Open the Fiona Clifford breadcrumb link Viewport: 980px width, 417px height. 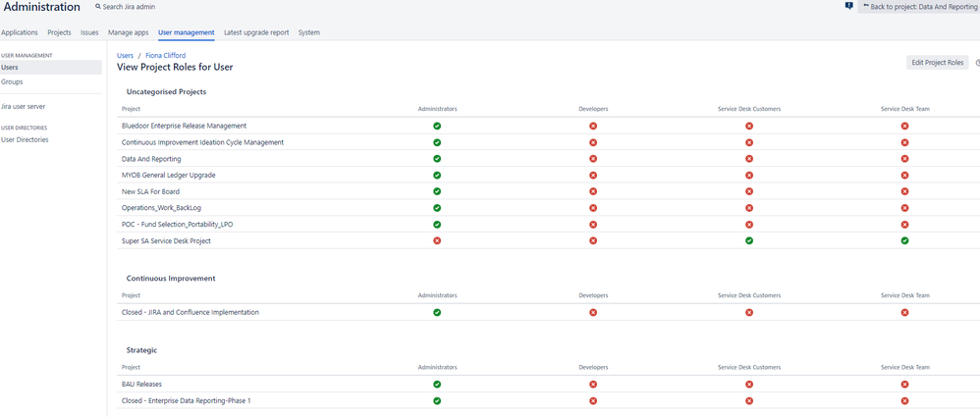[166, 56]
